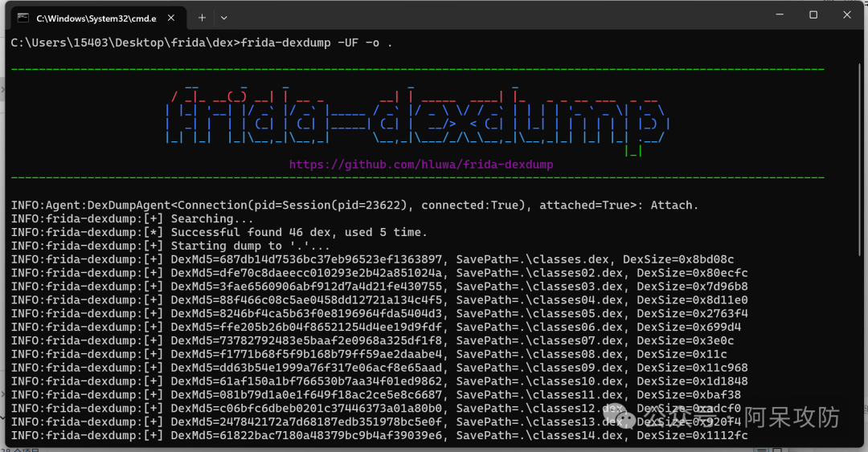
Task: Click DexMd5=61822bac7180a48379bc9b4af39039e6 hash
Action: pos(306,435)
